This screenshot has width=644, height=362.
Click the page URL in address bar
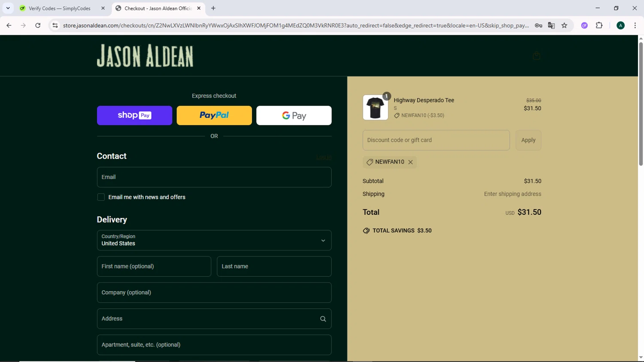pyautogui.click(x=296, y=25)
